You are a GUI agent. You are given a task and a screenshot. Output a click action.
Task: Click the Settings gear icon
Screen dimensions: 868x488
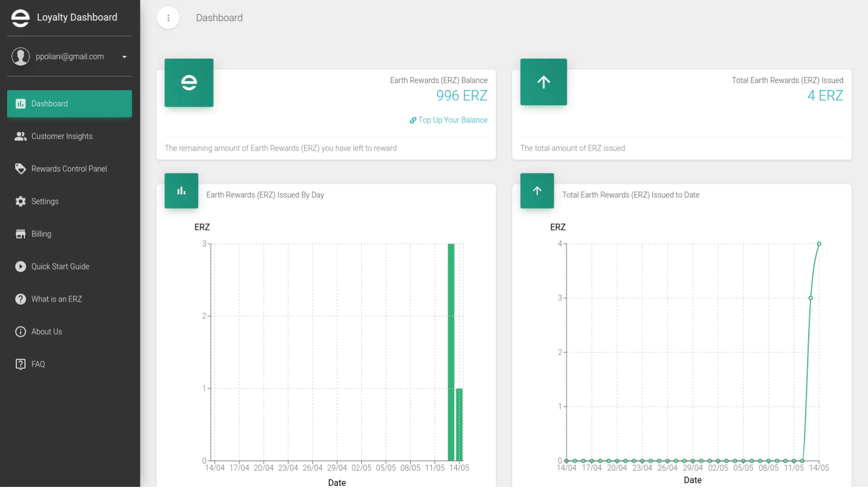(x=21, y=201)
